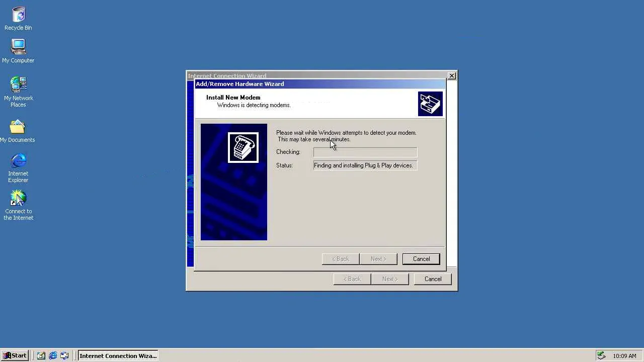Select the My Documents folder icon
The height and width of the screenshot is (362, 644).
click(x=18, y=131)
